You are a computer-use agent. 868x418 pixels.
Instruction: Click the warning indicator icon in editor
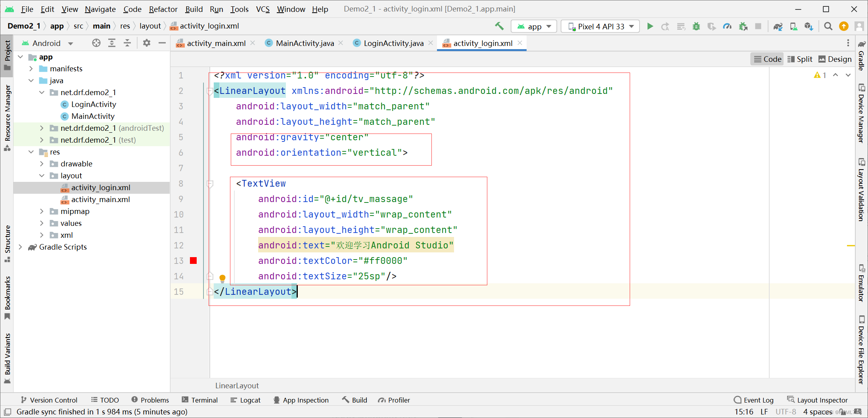coord(818,75)
